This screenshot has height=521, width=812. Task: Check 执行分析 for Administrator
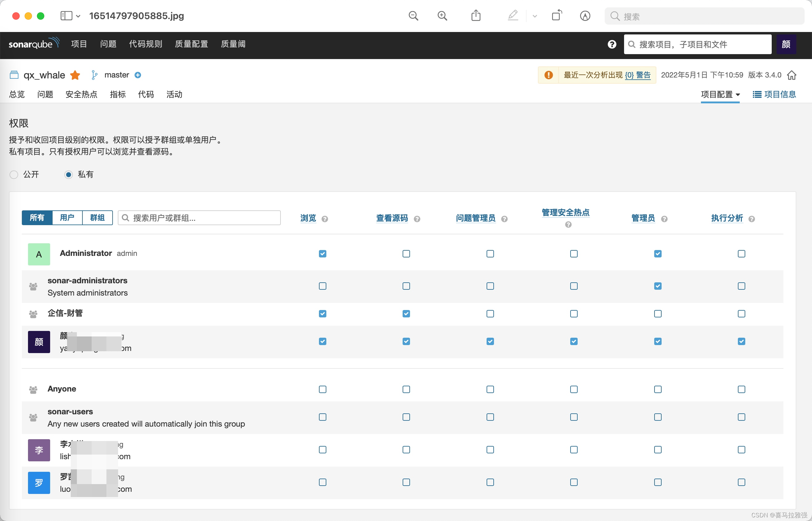coord(741,254)
